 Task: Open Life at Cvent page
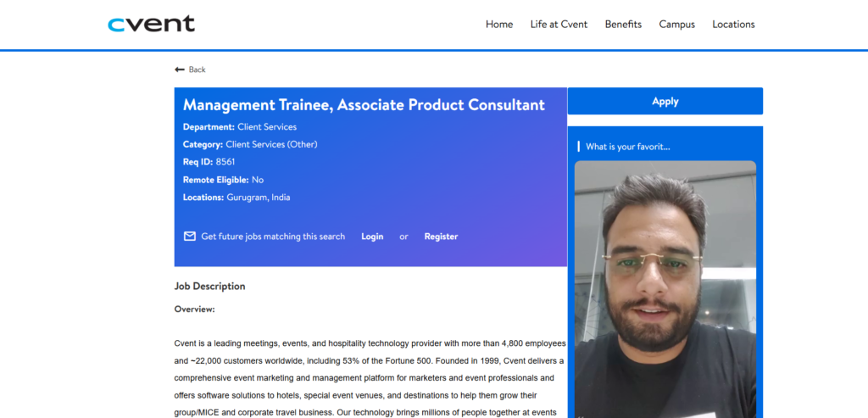(x=559, y=25)
